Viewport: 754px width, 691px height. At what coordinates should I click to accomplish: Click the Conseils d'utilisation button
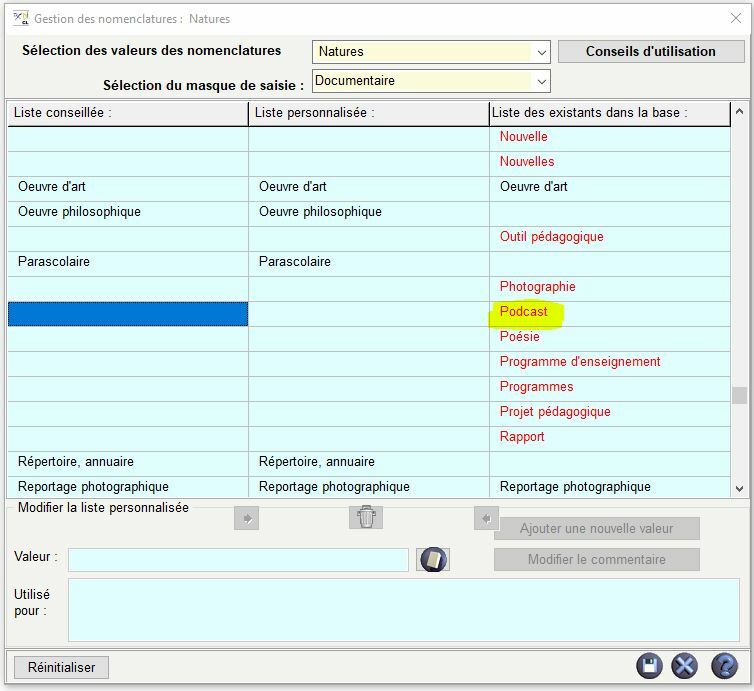[650, 51]
